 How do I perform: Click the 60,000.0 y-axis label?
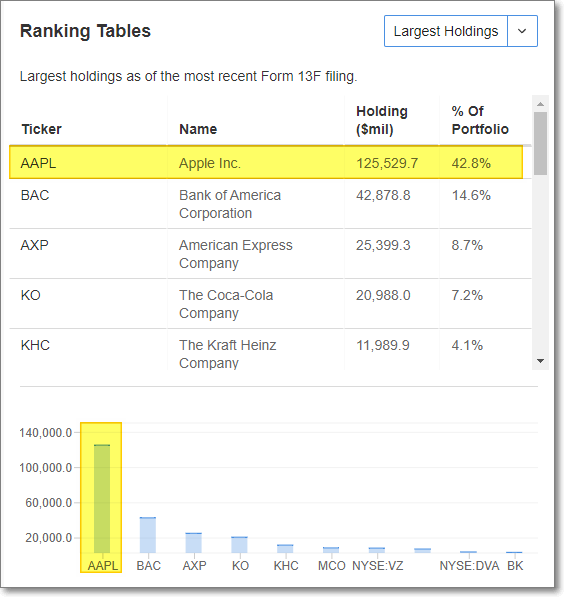point(49,503)
